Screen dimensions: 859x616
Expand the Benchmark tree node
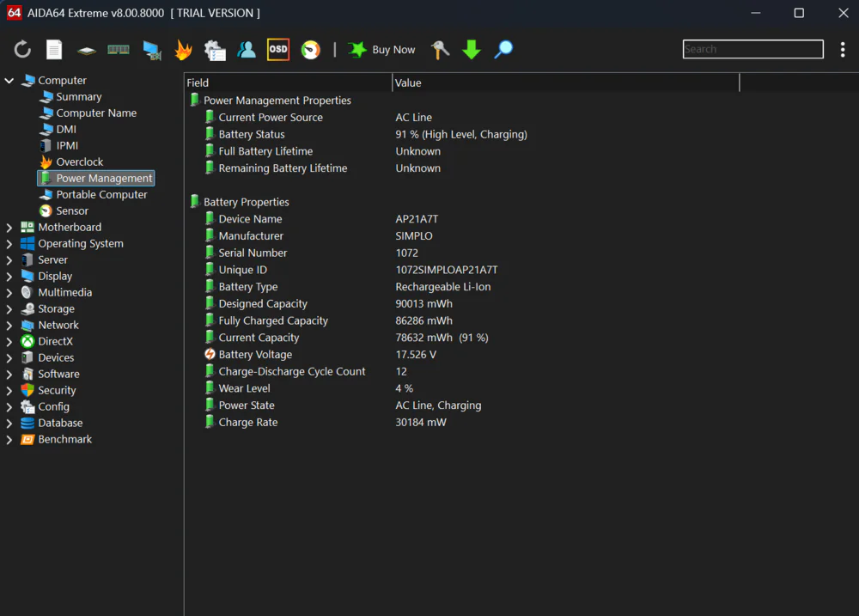[9, 440]
